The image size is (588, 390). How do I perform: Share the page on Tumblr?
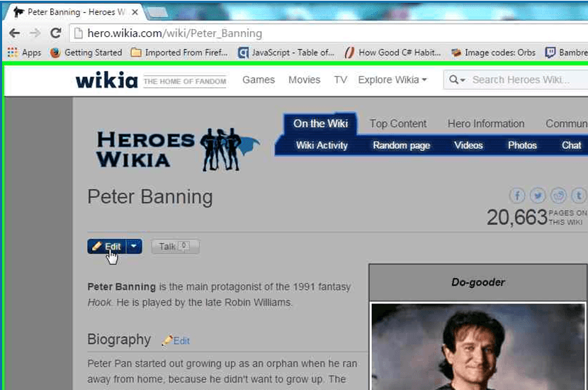(579, 196)
